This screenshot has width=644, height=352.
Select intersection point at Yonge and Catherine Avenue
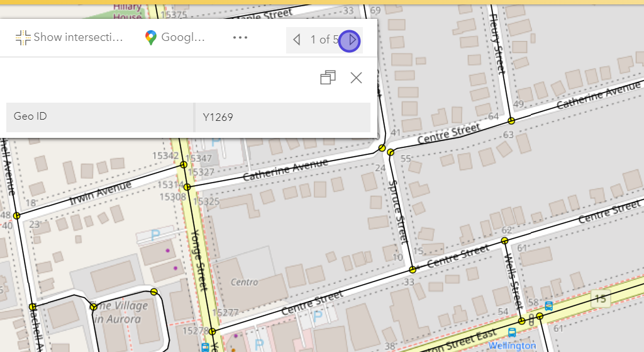pos(187,187)
